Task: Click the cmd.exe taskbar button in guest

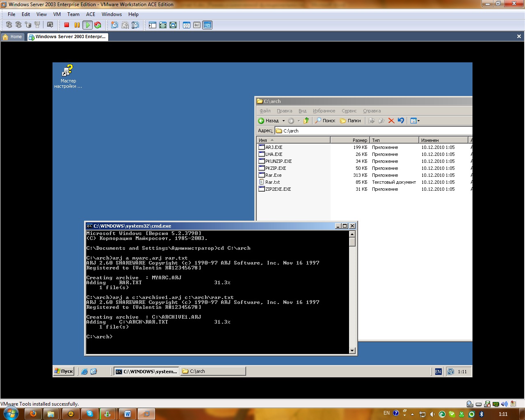Action: [x=146, y=371]
